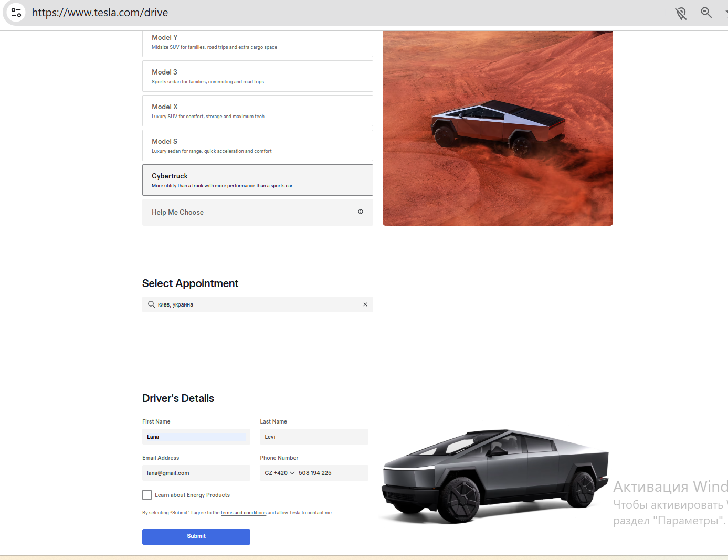Click the Driver's Details heading

point(178,398)
